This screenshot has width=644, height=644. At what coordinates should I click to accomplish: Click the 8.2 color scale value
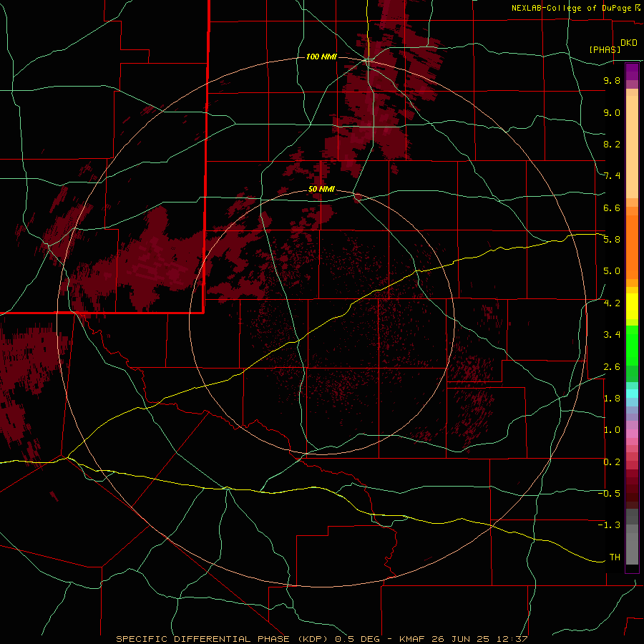612,144
